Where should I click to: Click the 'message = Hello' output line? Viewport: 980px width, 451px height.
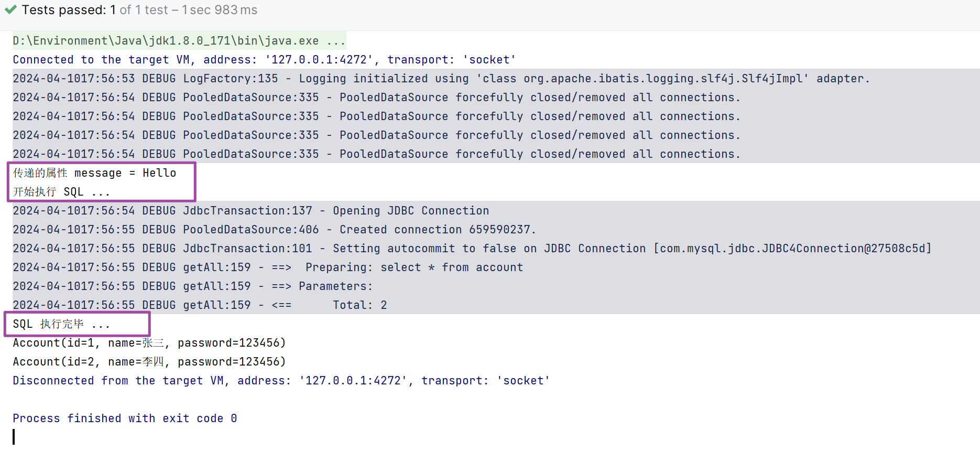tap(94, 173)
